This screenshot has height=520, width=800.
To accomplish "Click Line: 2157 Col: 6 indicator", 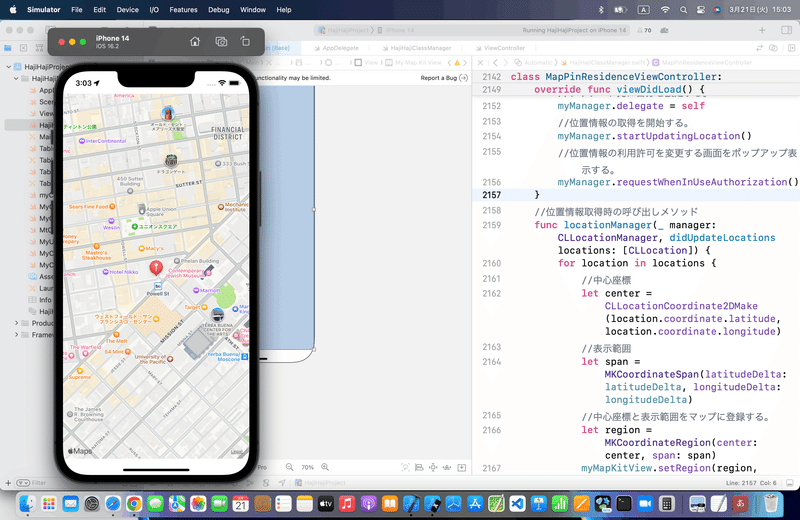I will pyautogui.click(x=751, y=483).
